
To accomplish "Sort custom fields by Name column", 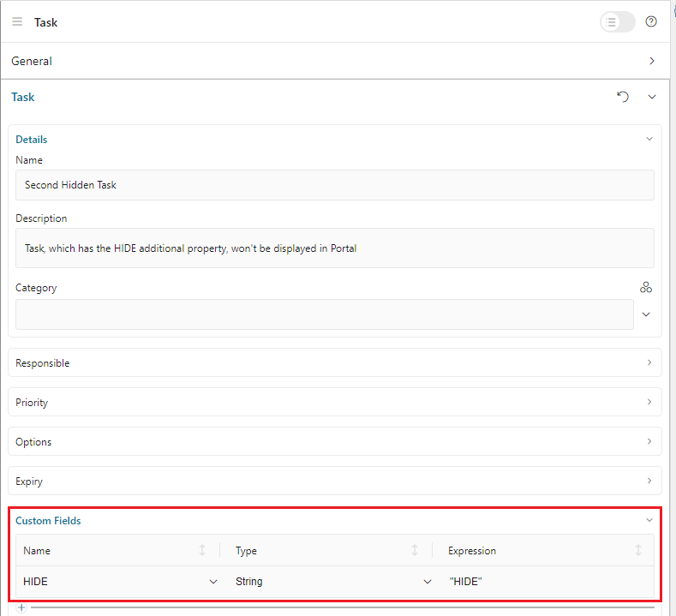I will (x=202, y=551).
